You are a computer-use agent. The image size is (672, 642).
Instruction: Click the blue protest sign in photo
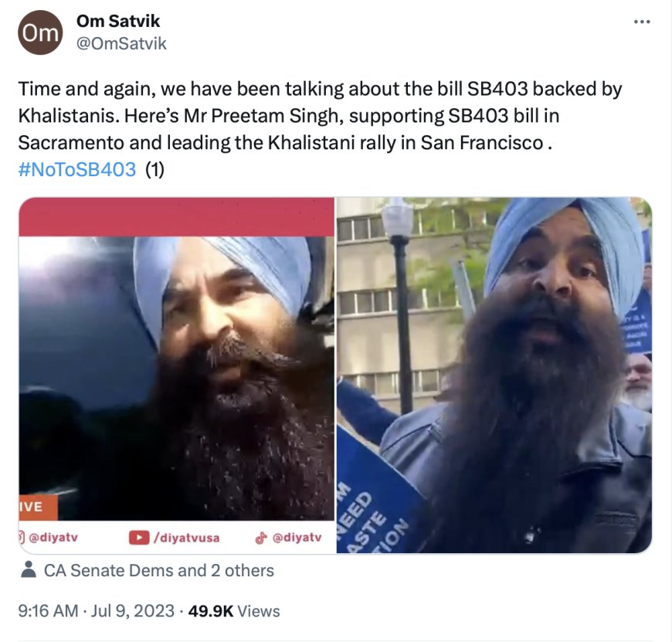coord(378,493)
